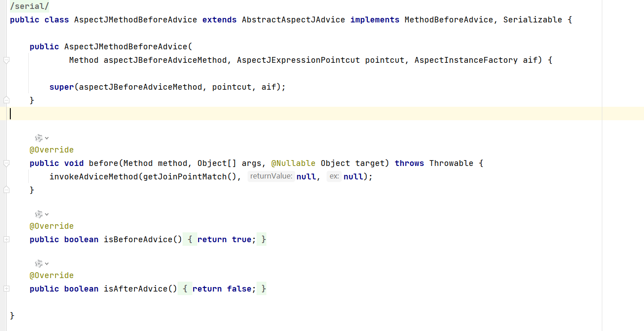The width and height of the screenshot is (644, 331).
Task: Click the 'extends' keyword
Action: pos(219,20)
